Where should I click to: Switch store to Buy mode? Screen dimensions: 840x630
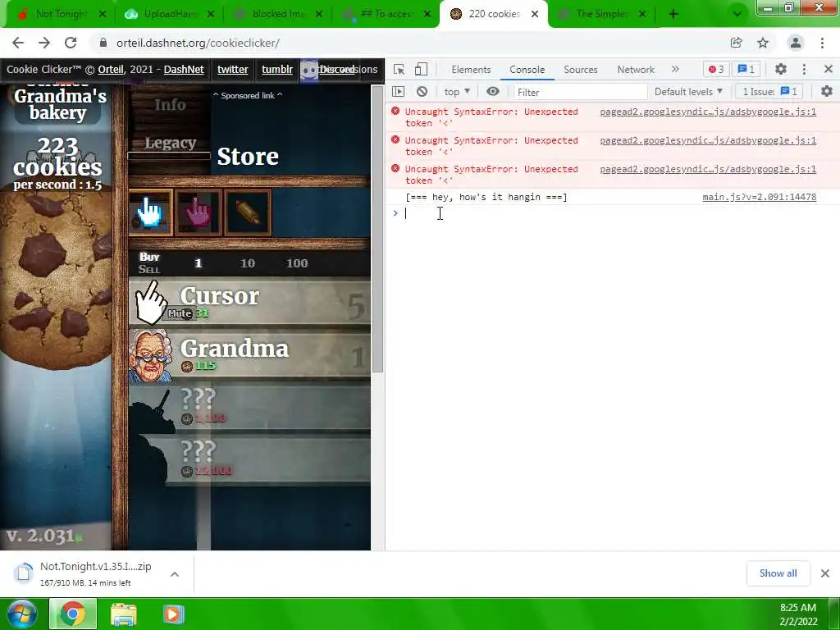pyautogui.click(x=149, y=257)
